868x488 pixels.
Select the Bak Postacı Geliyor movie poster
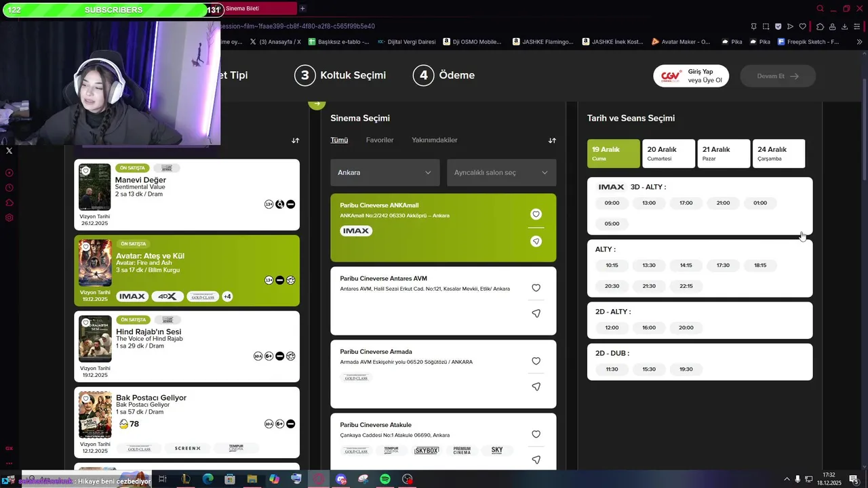pyautogui.click(x=94, y=415)
